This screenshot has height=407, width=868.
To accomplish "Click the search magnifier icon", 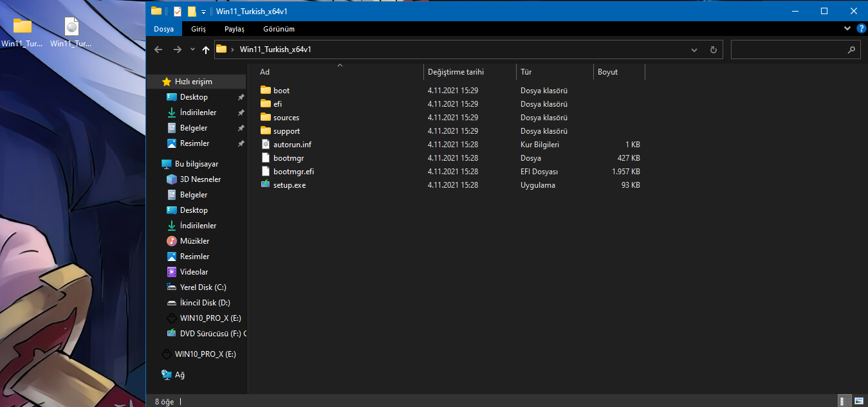I will [851, 50].
